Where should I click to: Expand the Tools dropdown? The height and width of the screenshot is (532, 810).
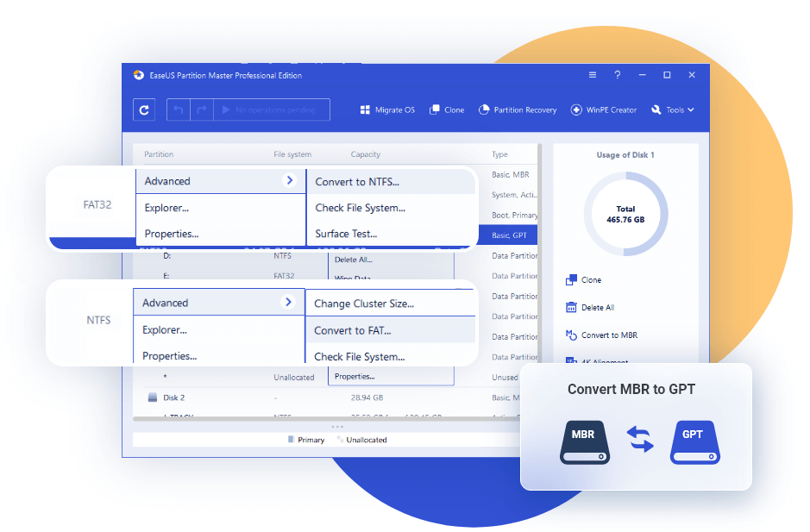[673, 110]
